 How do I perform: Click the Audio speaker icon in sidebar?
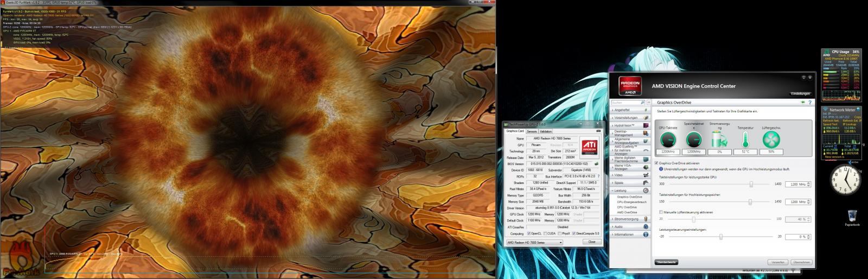tap(646, 226)
